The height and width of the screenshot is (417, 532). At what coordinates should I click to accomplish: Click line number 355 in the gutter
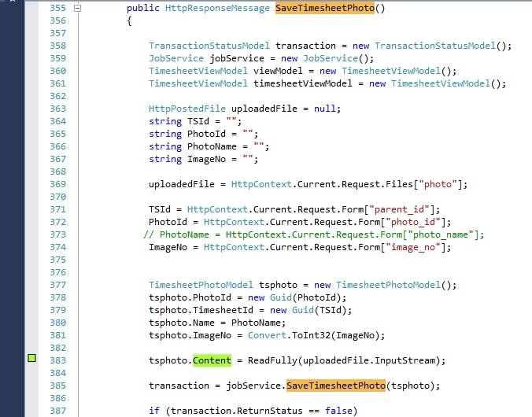pos(57,9)
